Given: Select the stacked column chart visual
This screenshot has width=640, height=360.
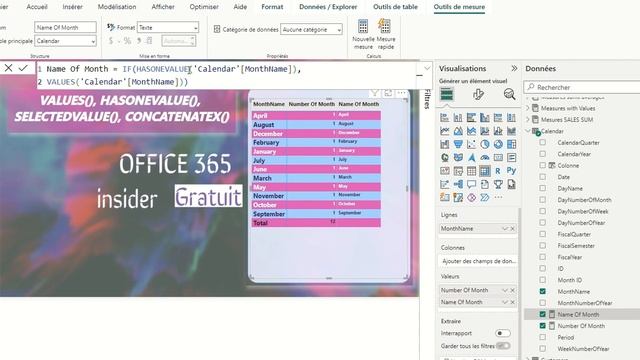Looking at the screenshot, I should pos(458,118).
